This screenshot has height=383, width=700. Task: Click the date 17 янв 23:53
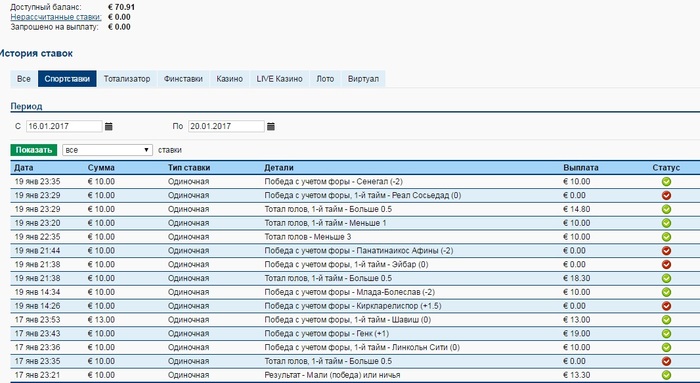(x=37, y=320)
